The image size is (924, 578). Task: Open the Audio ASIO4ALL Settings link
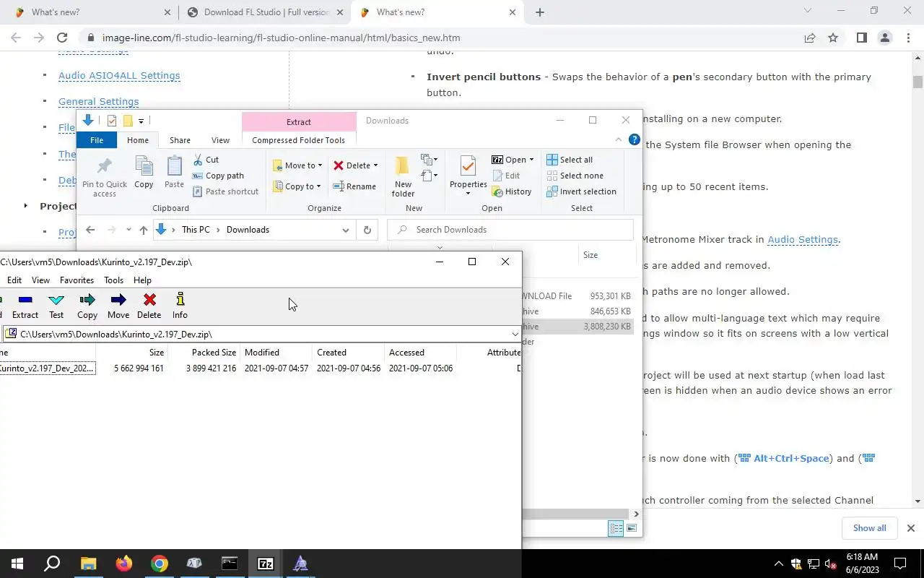tap(119, 75)
